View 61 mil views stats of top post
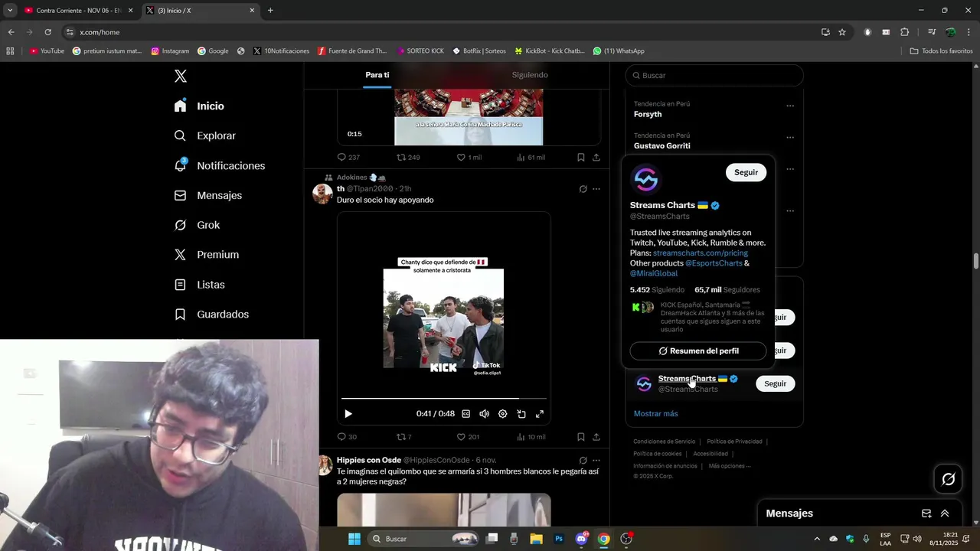This screenshot has width=980, height=551. [x=531, y=158]
